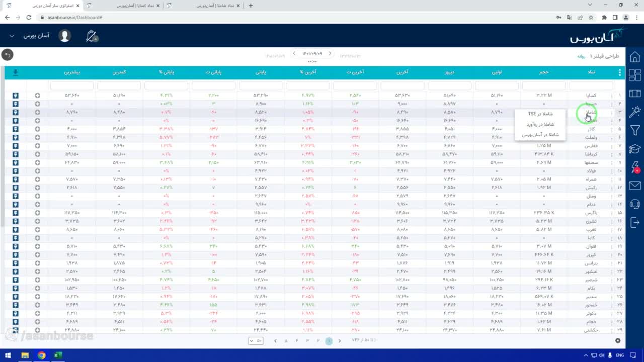Image resolution: width=644 pixels, height=362 pixels.
Task: Open the graduation cap education icon
Action: [x=635, y=149]
